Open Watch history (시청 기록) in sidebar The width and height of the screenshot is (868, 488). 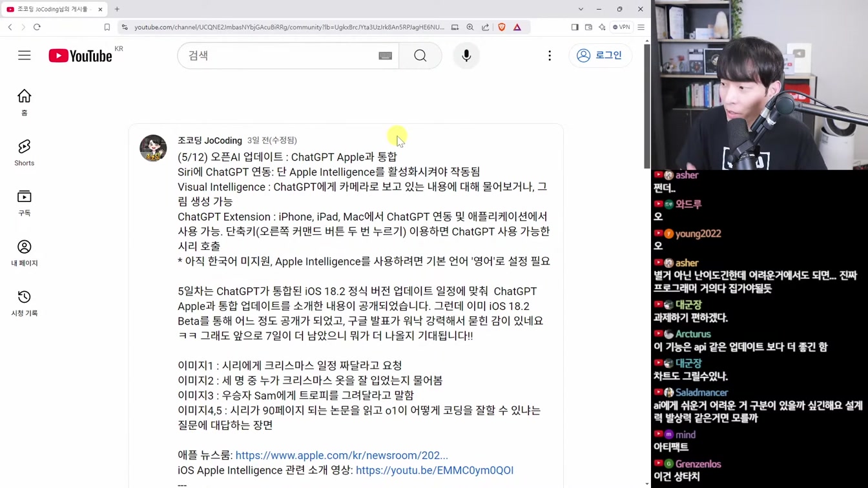pos(24,303)
